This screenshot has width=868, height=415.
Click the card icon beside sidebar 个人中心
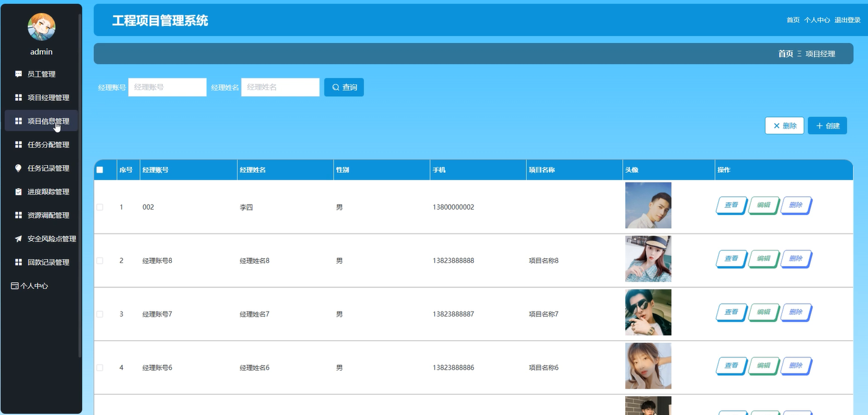tap(15, 286)
